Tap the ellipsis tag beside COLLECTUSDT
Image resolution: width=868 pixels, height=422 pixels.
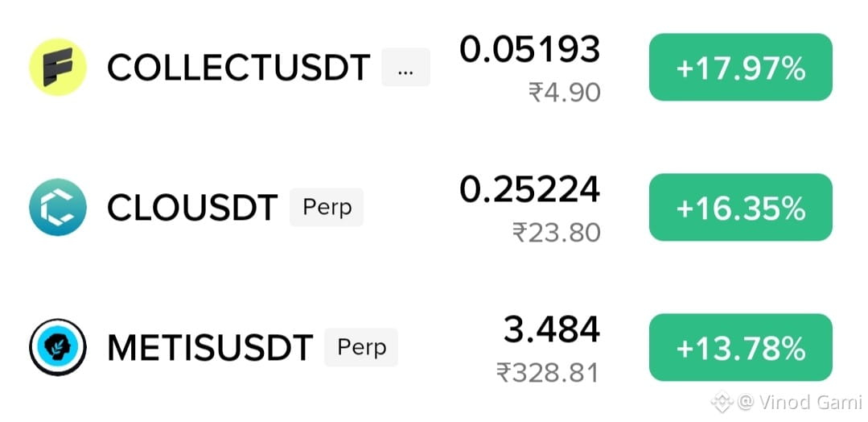click(x=405, y=67)
